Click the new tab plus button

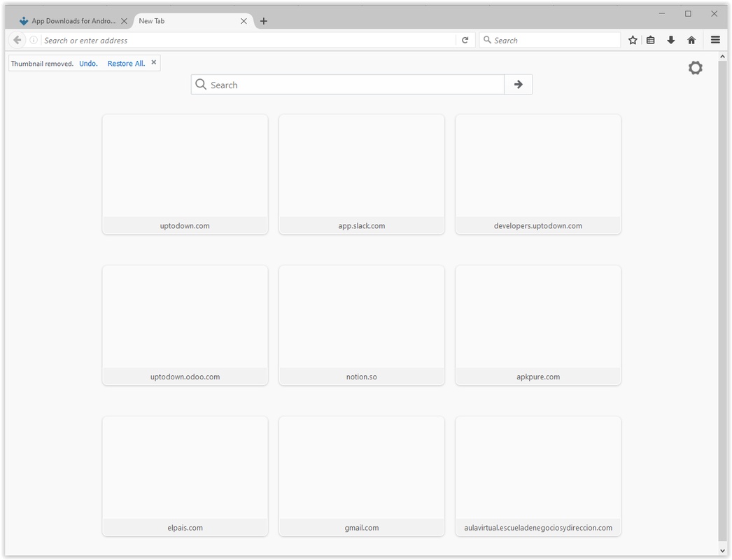point(264,21)
